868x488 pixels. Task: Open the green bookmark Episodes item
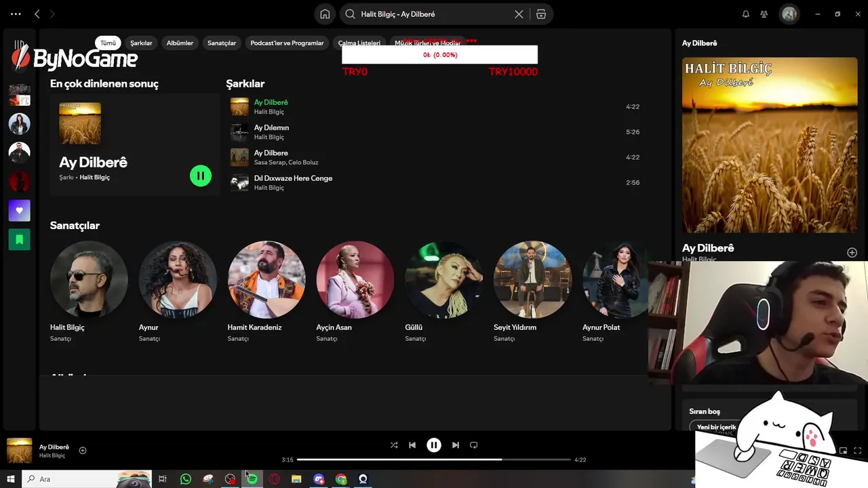(19, 240)
